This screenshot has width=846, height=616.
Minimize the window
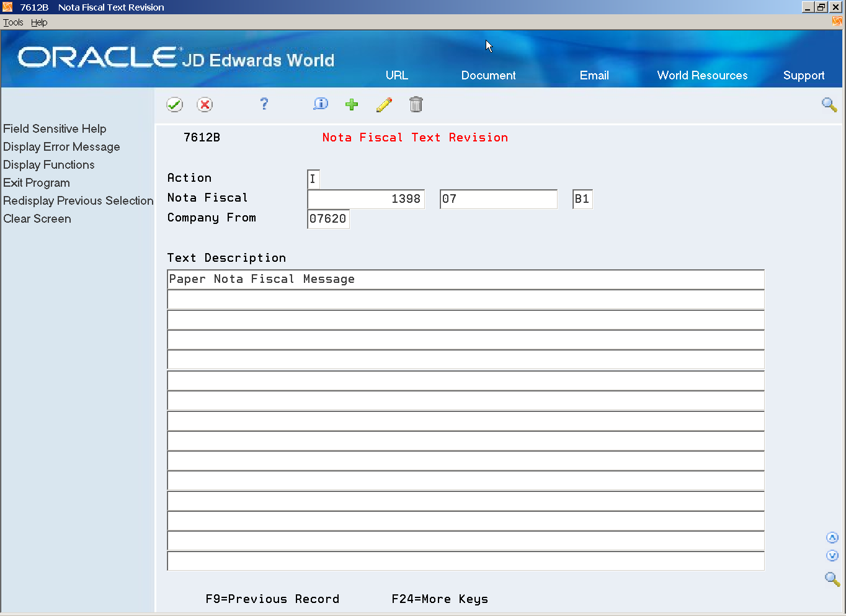click(x=808, y=7)
